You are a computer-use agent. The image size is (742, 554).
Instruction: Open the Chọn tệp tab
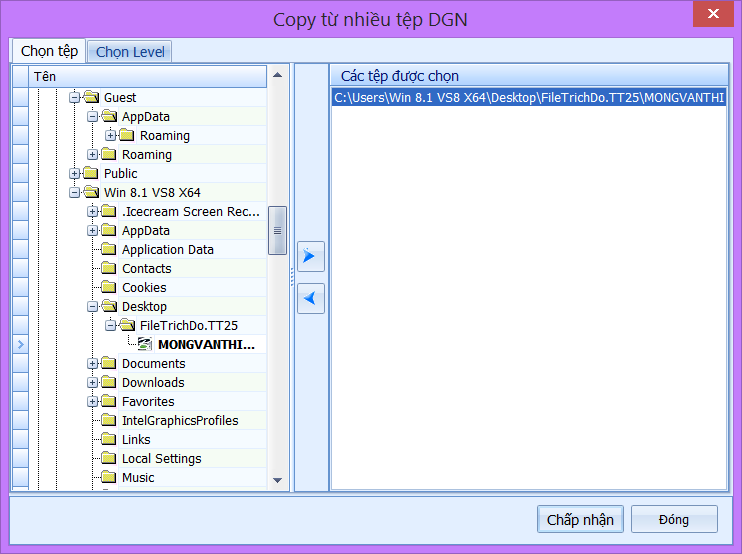pos(49,51)
